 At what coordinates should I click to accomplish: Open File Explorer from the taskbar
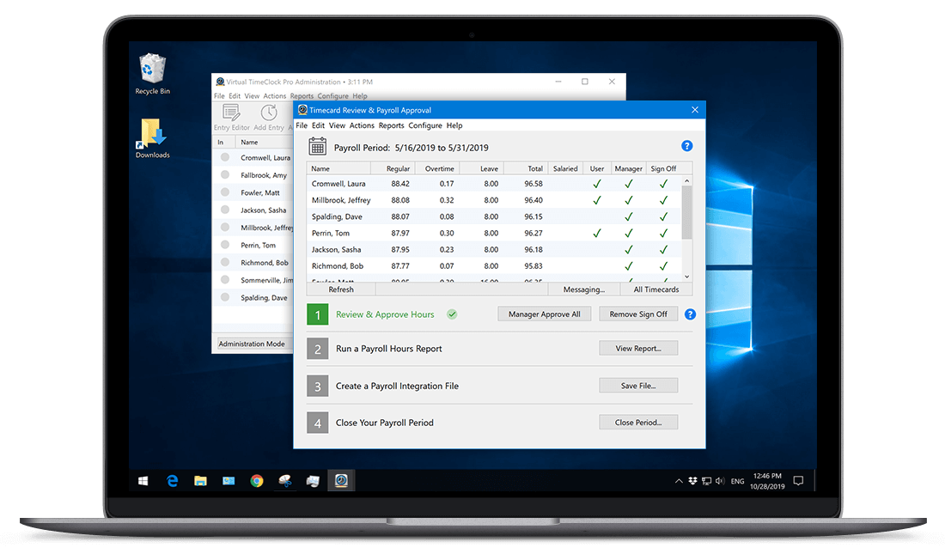200,480
